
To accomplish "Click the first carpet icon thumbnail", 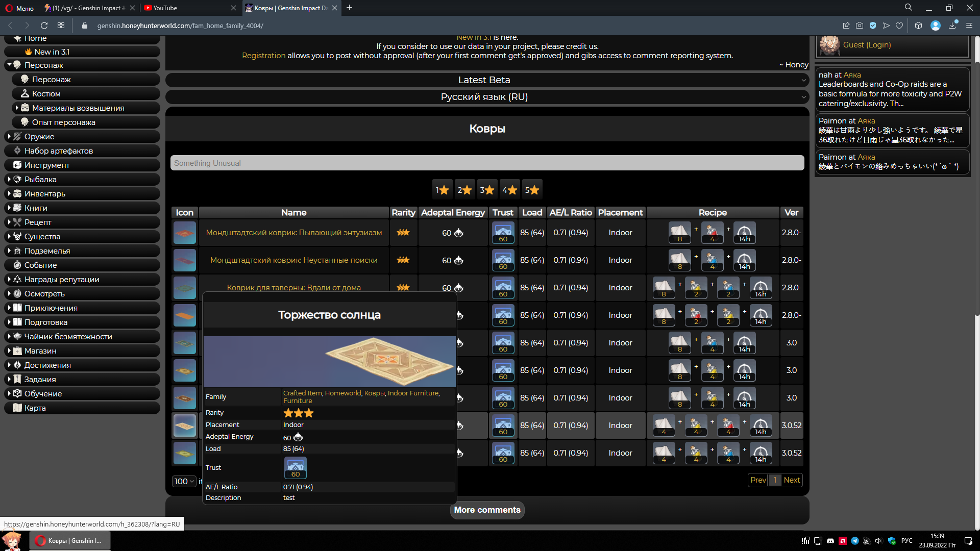I will tap(184, 233).
